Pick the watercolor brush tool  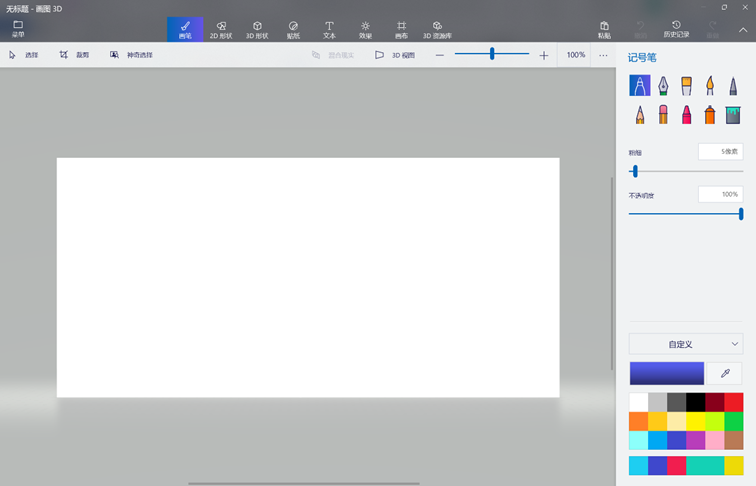pos(710,87)
